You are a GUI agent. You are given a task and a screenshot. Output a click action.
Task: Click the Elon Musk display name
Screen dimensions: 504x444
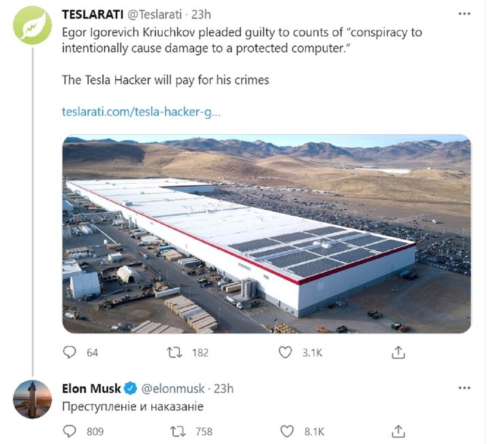tap(91, 389)
